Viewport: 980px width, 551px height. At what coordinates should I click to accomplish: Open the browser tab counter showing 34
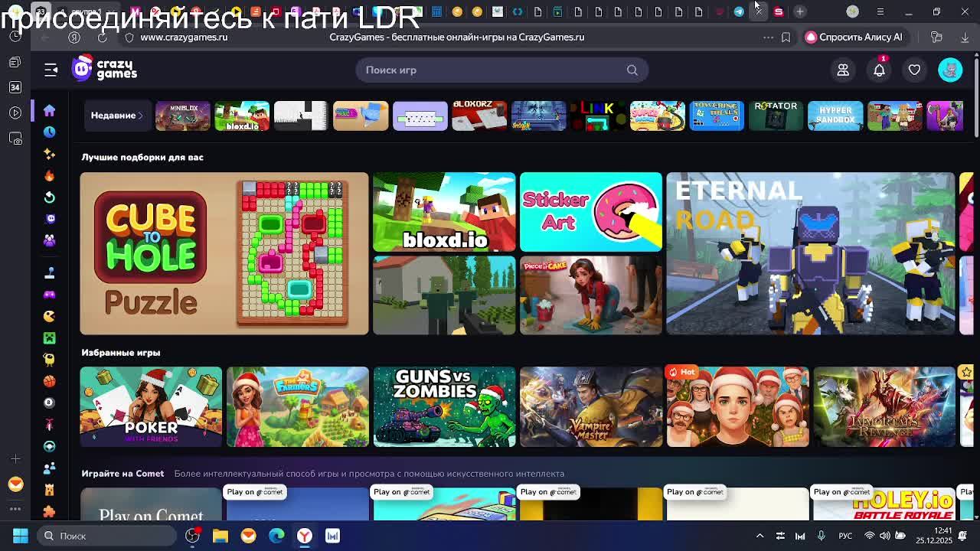pyautogui.click(x=15, y=87)
